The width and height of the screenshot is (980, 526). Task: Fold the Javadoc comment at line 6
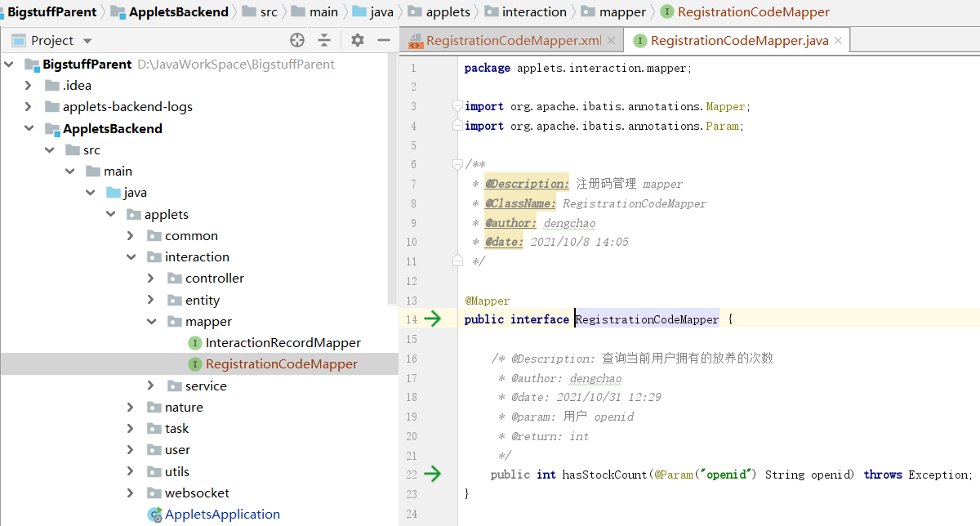point(458,164)
